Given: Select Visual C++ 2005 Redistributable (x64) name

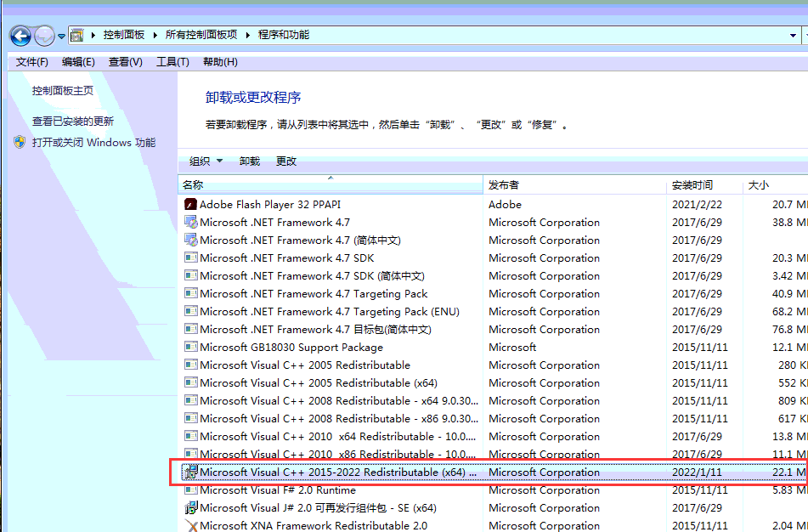Looking at the screenshot, I should coord(319,383).
